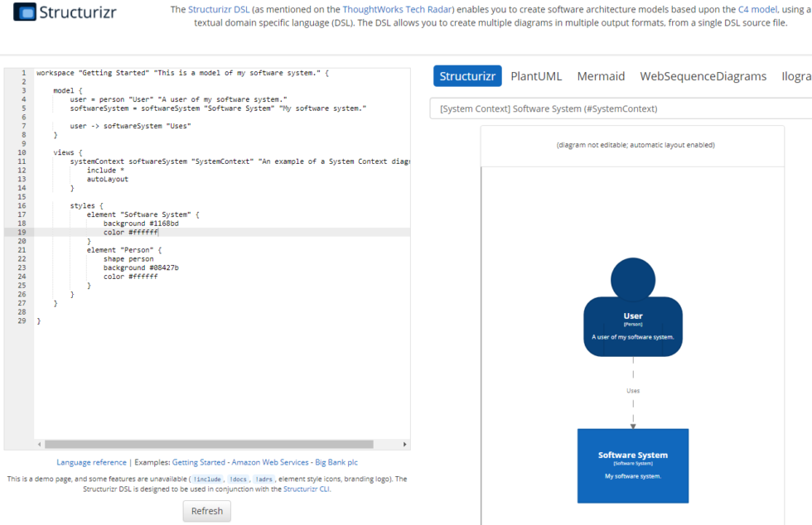Open the ThoughtWorks Tech Radar link

click(397, 9)
